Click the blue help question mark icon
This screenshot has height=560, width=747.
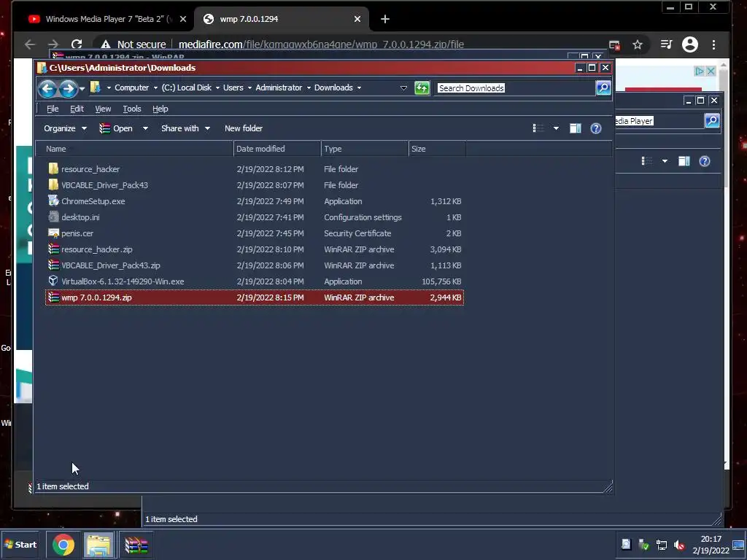[596, 128]
